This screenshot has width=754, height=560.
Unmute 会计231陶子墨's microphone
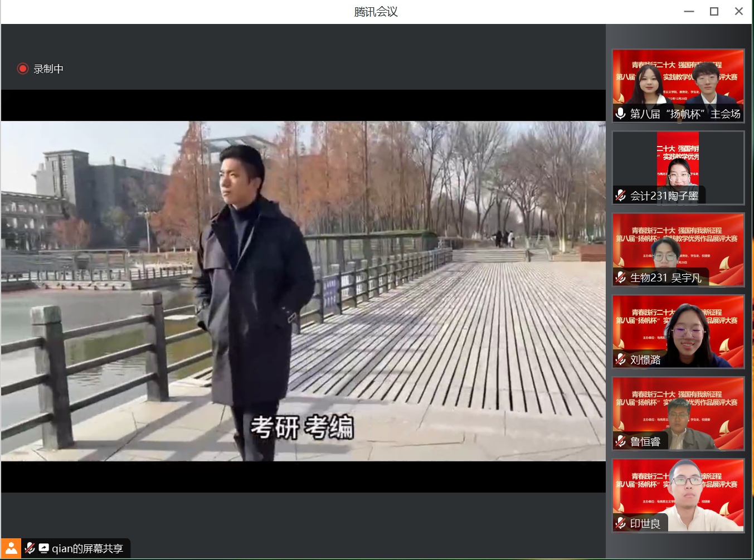[620, 196]
